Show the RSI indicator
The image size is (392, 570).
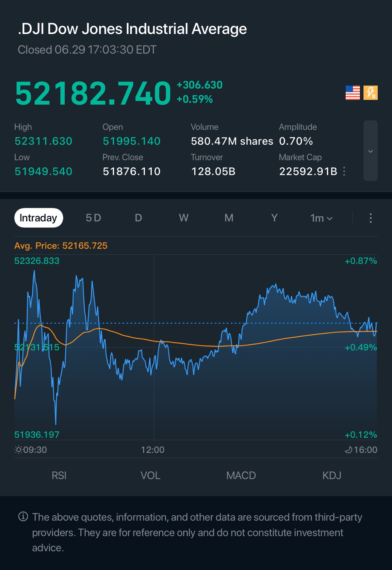coord(59,476)
